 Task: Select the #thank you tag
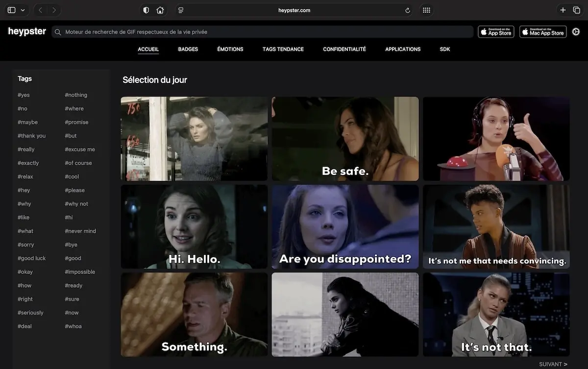coord(31,136)
